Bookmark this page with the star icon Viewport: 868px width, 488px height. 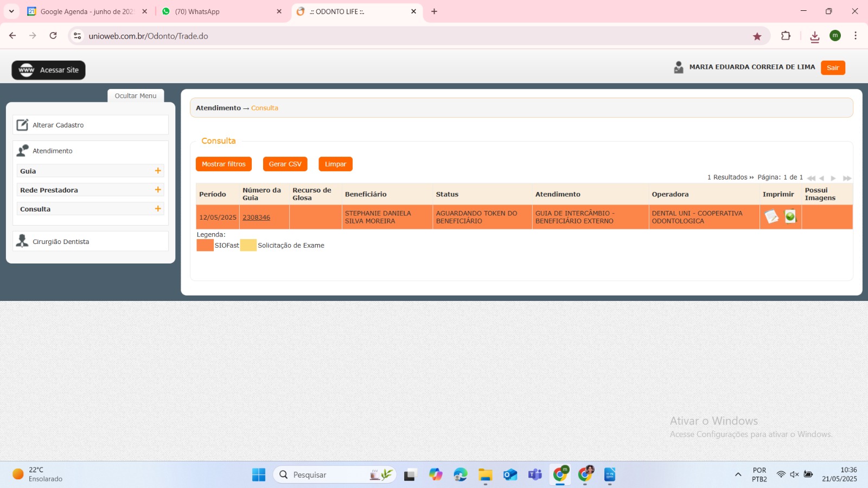(757, 36)
